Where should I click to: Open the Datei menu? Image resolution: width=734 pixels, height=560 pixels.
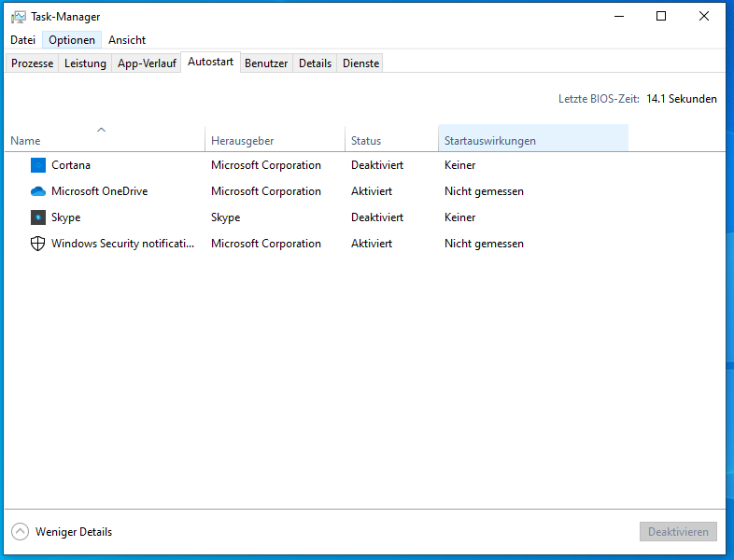pyautogui.click(x=23, y=40)
